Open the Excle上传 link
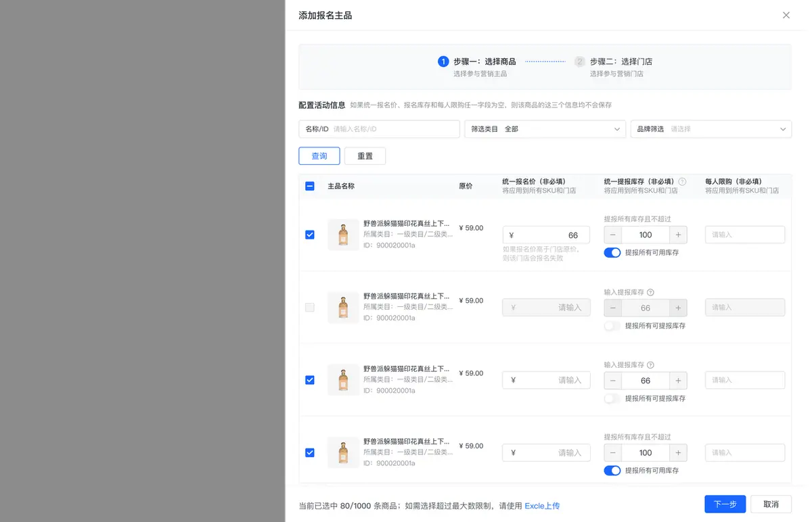The height and width of the screenshot is (522, 812). (x=542, y=506)
